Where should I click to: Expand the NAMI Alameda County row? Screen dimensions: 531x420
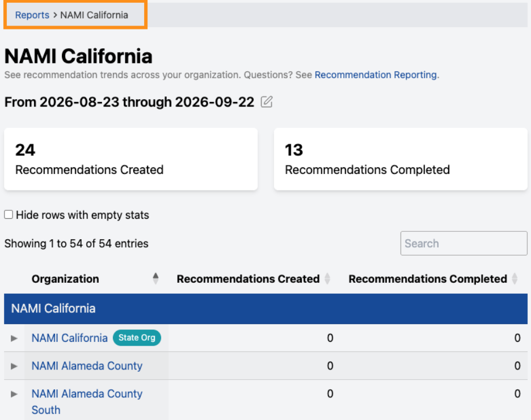tap(14, 366)
